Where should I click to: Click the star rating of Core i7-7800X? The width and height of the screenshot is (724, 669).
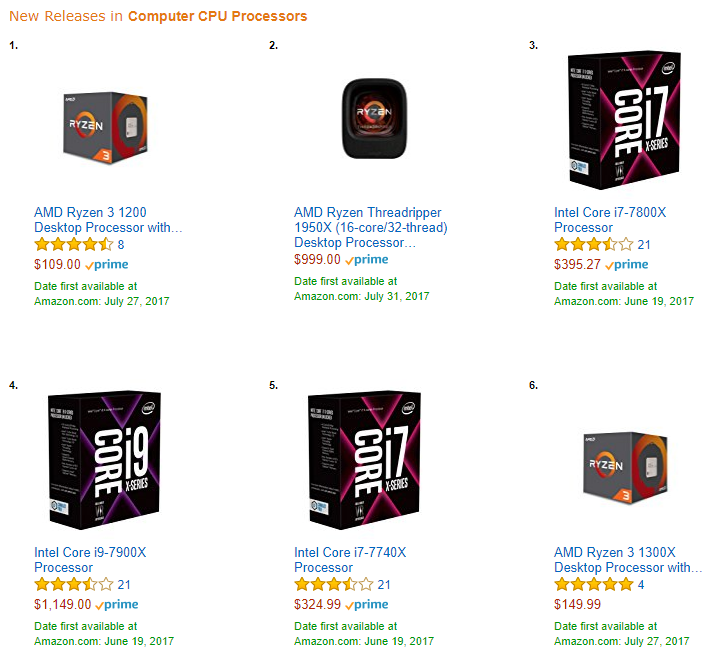pyautogui.click(x=594, y=244)
